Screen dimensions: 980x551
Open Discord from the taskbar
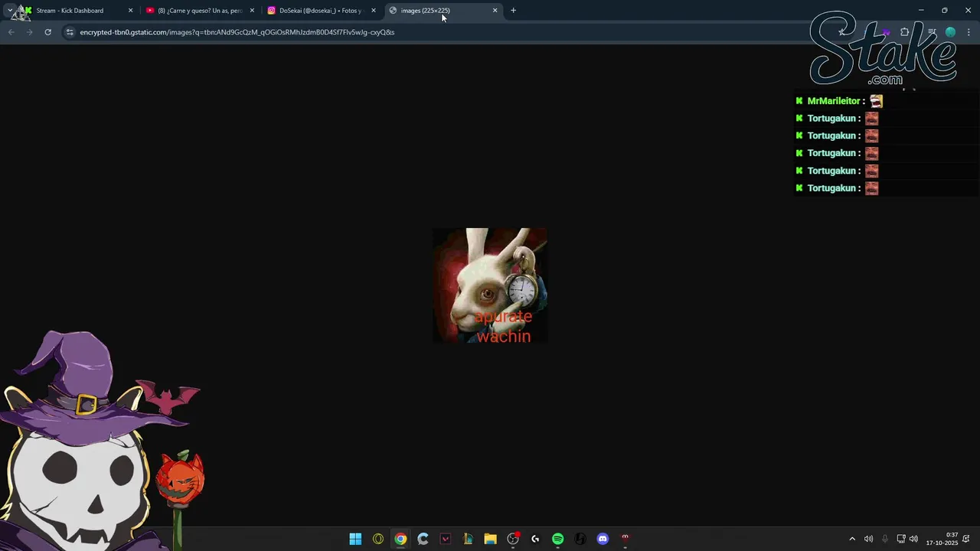pos(603,539)
